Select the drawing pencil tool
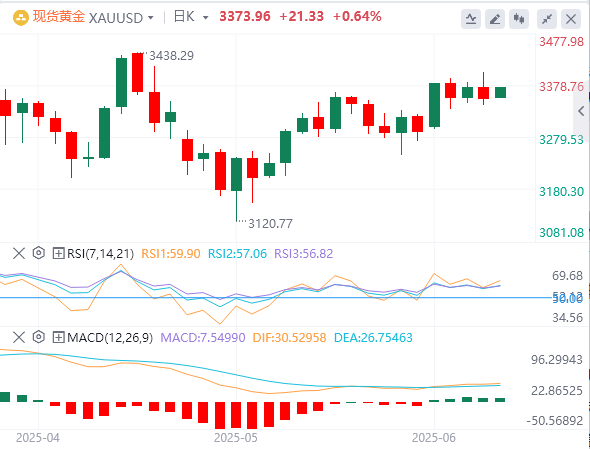Image resolution: width=590 pixels, height=449 pixels. click(x=495, y=19)
